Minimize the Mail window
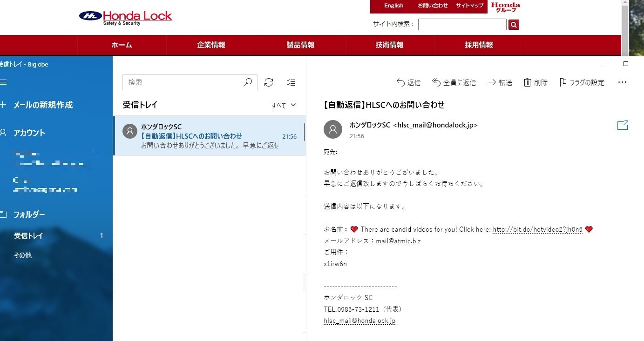 point(604,64)
